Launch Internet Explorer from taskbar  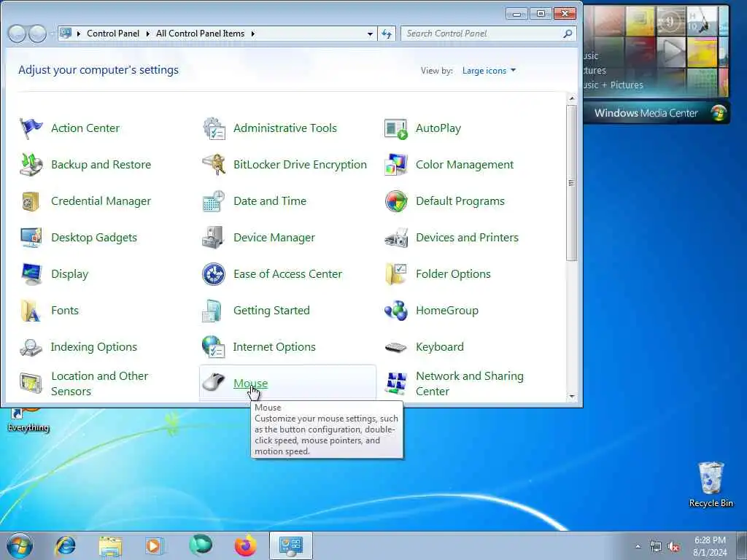click(x=65, y=545)
